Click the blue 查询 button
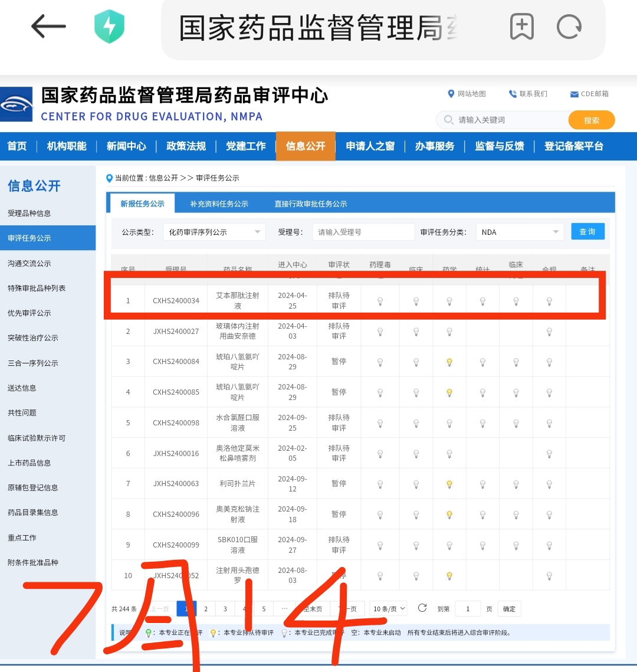 (x=587, y=231)
